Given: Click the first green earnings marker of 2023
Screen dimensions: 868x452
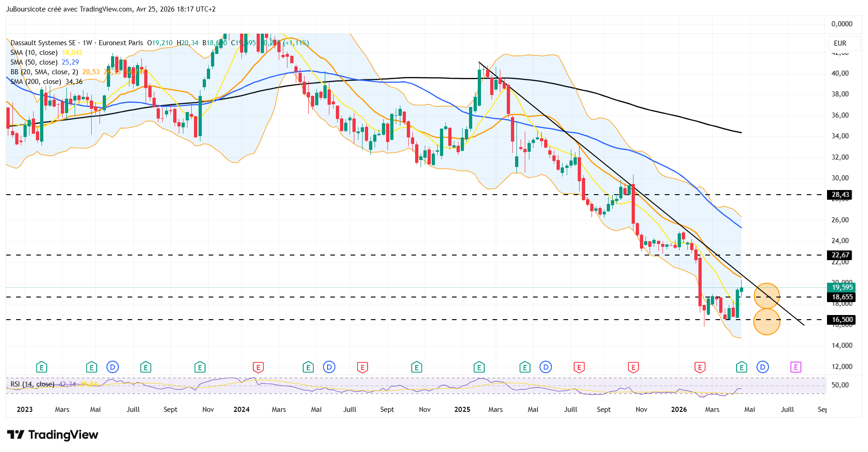Looking at the screenshot, I should pyautogui.click(x=41, y=367).
